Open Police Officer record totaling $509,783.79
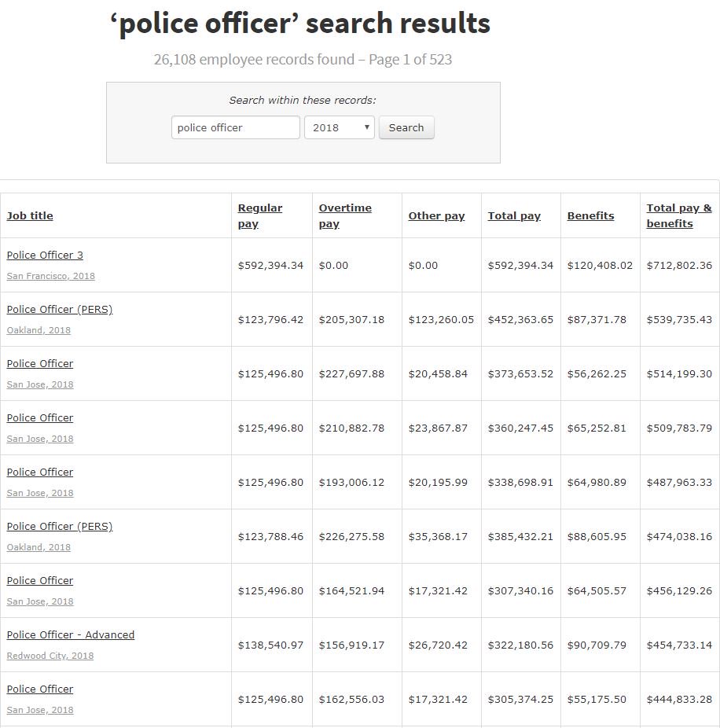The image size is (720, 728). tap(40, 418)
